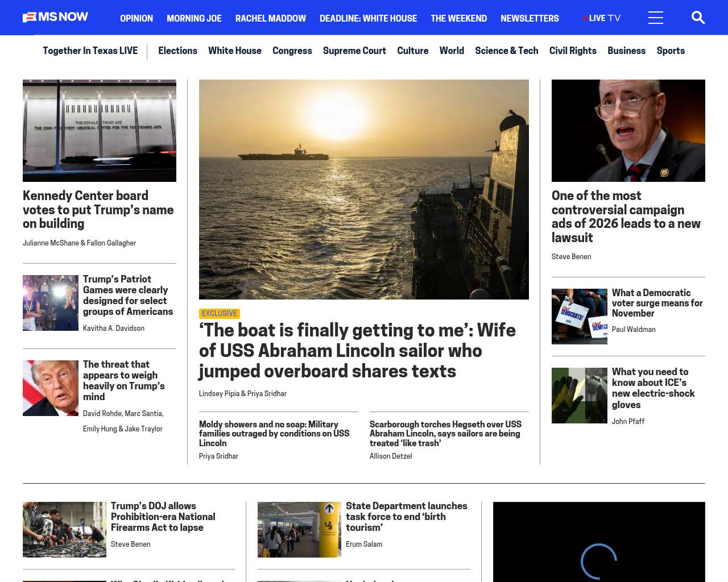This screenshot has height=582, width=728.
Task: Open the aircraft carrier sunset photo
Action: pyautogui.click(x=364, y=189)
